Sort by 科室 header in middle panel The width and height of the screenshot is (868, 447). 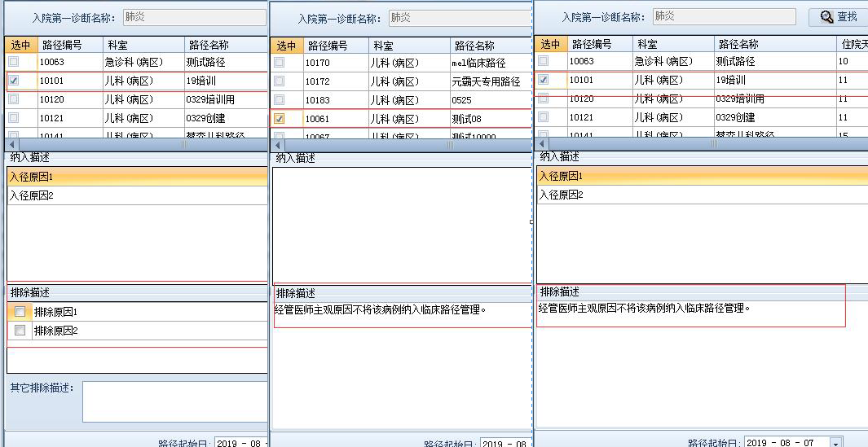410,46
